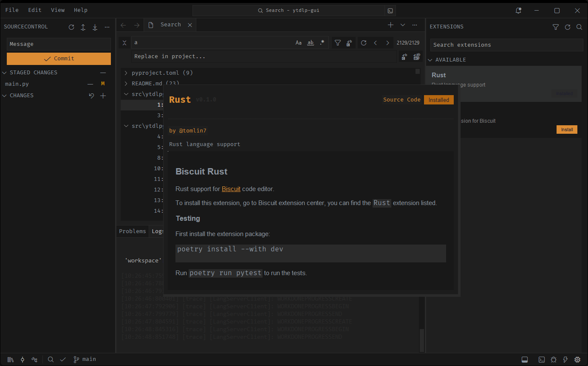Open source control more actions menu
This screenshot has height=366, width=588.
pyautogui.click(x=107, y=27)
